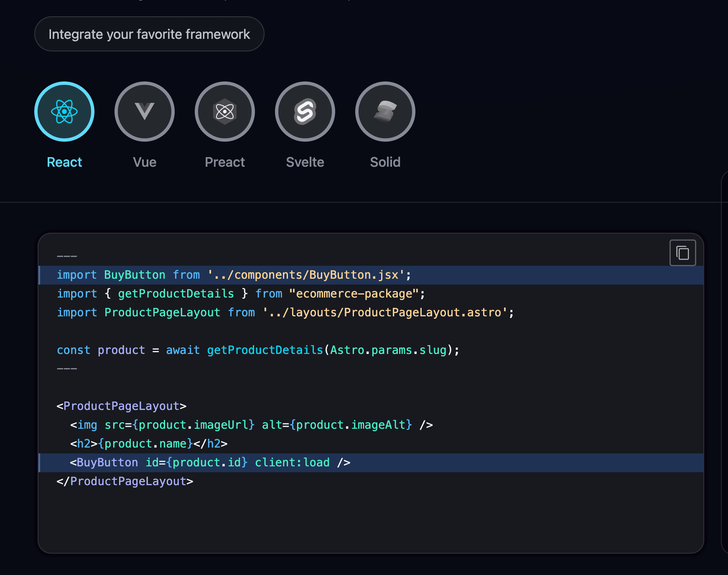The height and width of the screenshot is (575, 728).
Task: Click the Solid tab label
Action: pyautogui.click(x=385, y=162)
